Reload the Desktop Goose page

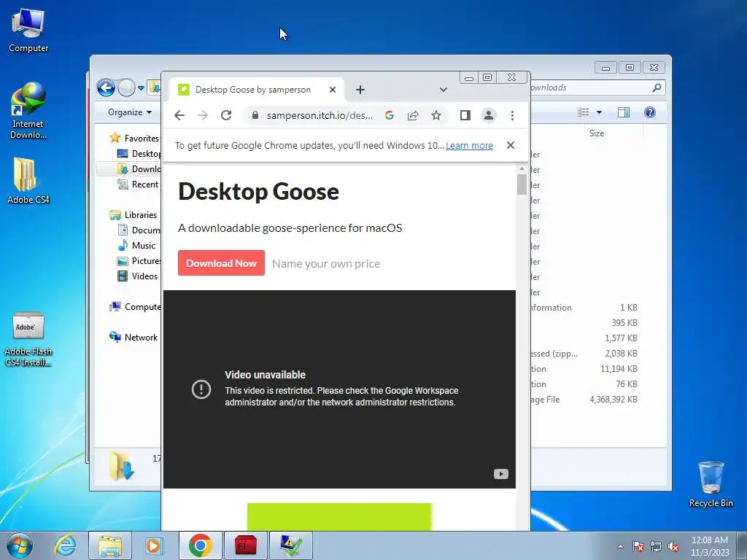coord(226,115)
